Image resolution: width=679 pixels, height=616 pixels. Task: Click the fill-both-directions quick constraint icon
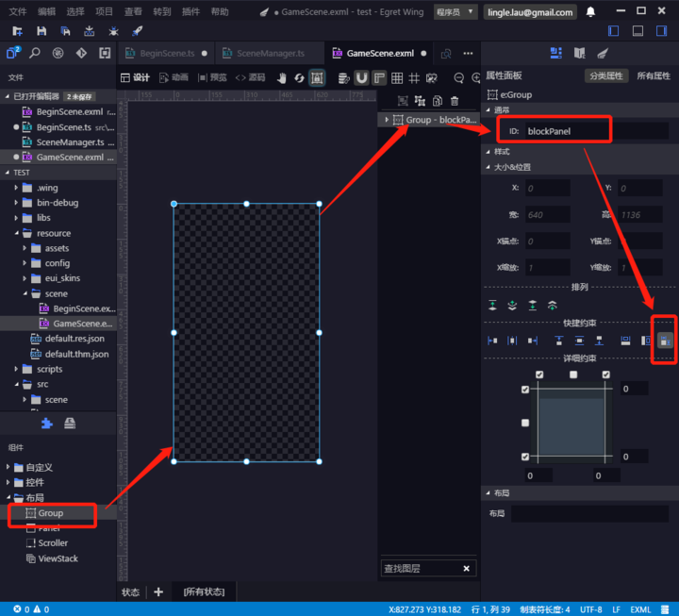[x=665, y=341]
